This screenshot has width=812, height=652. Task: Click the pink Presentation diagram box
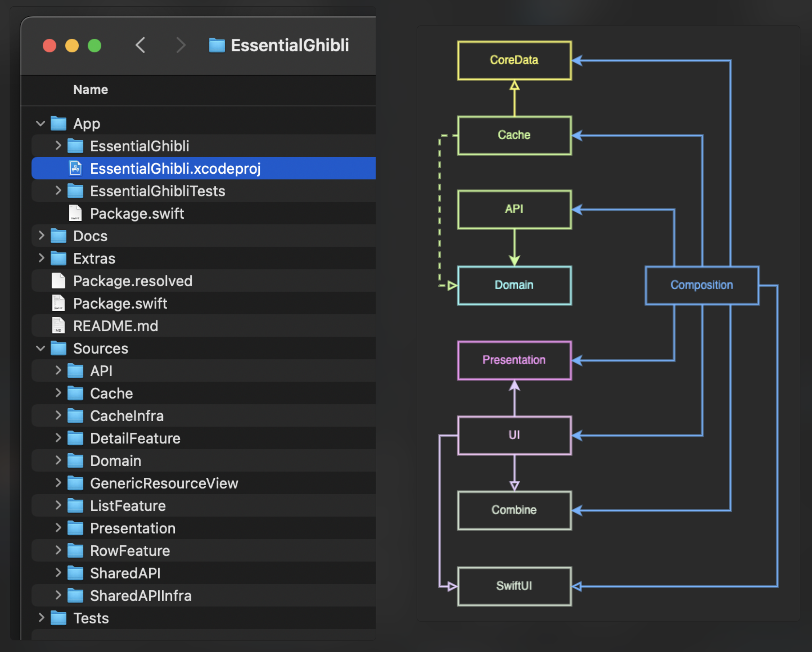click(x=514, y=360)
